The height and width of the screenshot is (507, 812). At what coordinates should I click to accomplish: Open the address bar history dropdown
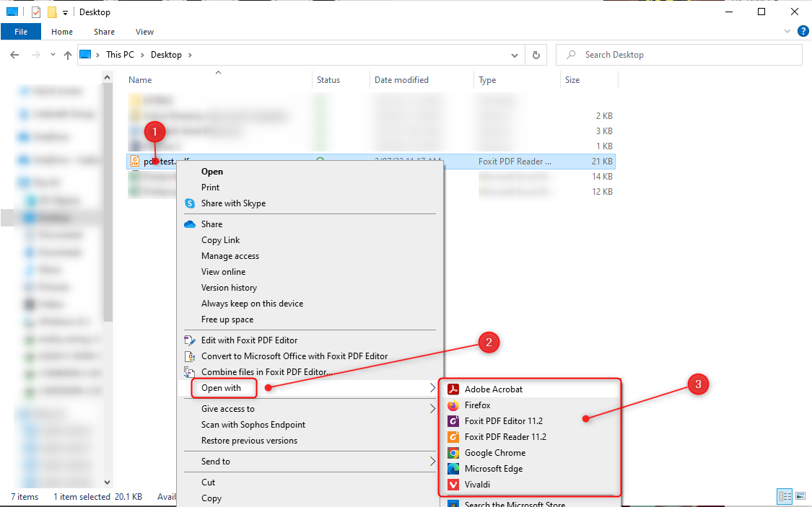click(x=514, y=55)
